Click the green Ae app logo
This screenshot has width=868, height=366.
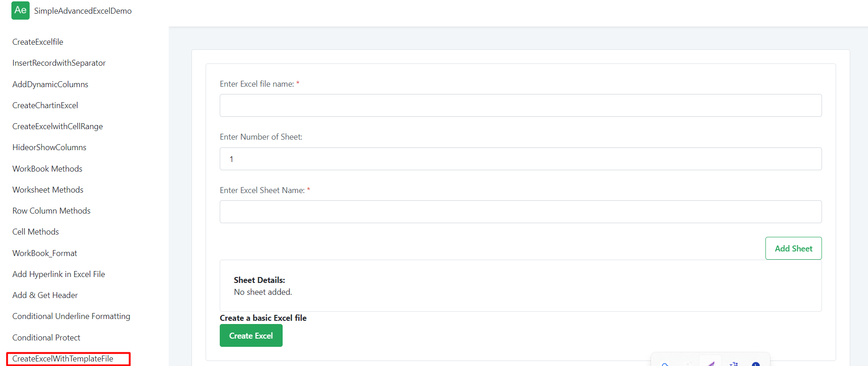point(20,10)
